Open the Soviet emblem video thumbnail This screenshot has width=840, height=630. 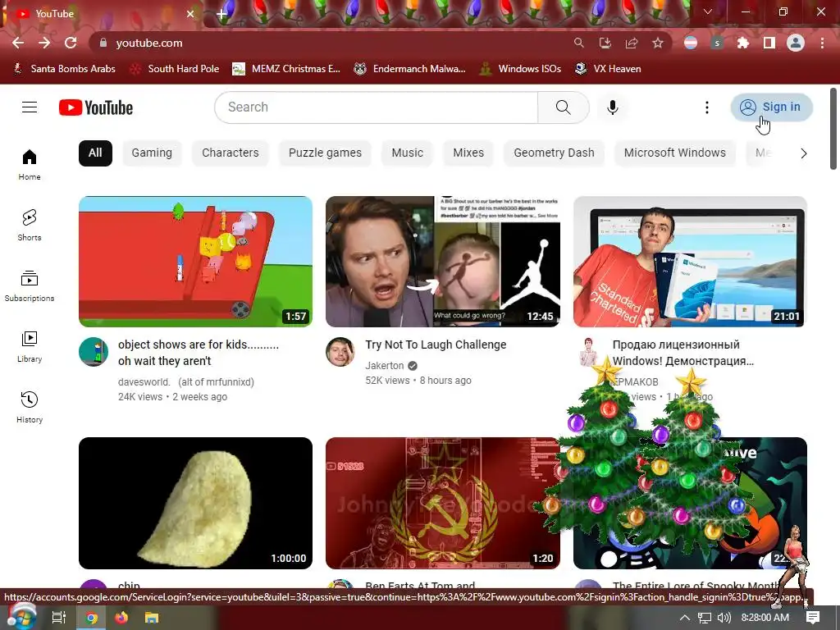tap(443, 503)
